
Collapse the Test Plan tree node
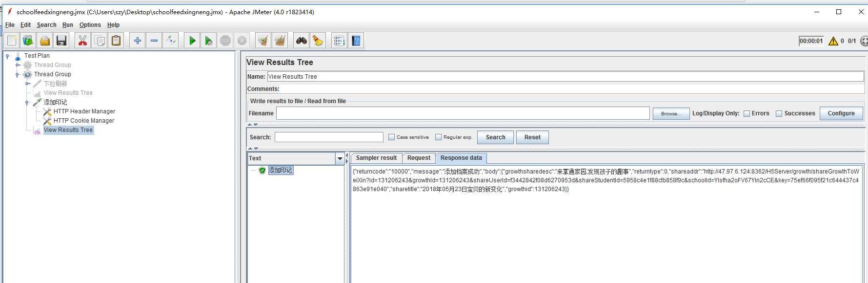pos(7,56)
